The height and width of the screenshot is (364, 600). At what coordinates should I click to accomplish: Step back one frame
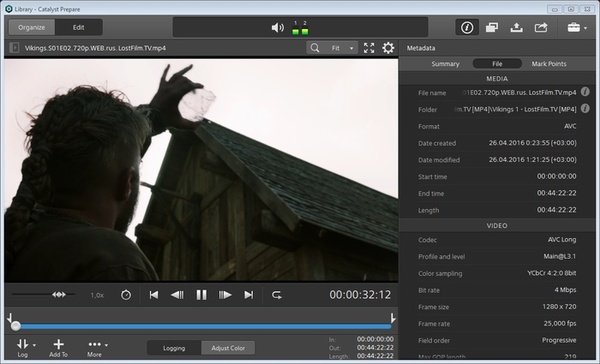pyautogui.click(x=177, y=295)
